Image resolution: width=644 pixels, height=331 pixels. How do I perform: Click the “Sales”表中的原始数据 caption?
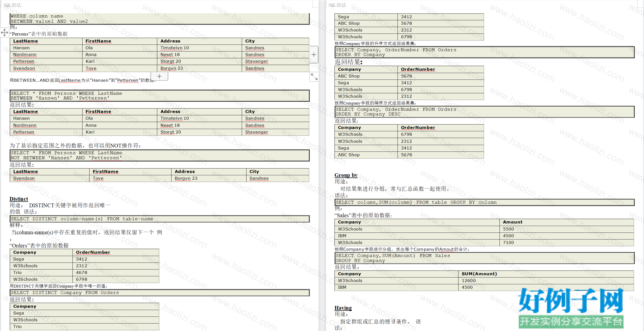click(363, 215)
